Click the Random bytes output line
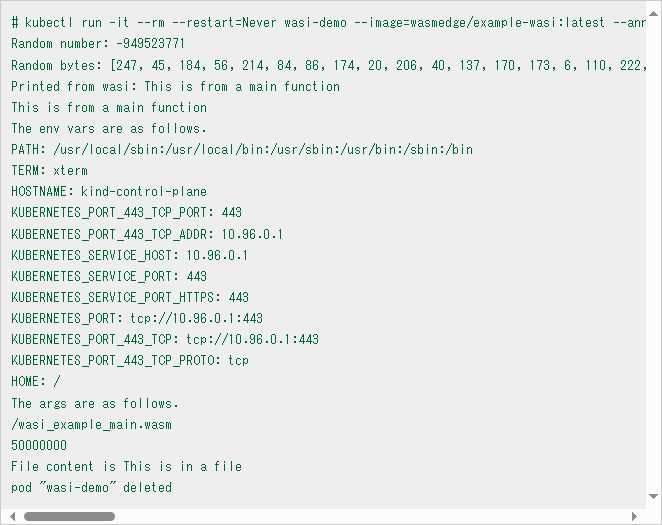This screenshot has width=662, height=525. [x=320, y=65]
